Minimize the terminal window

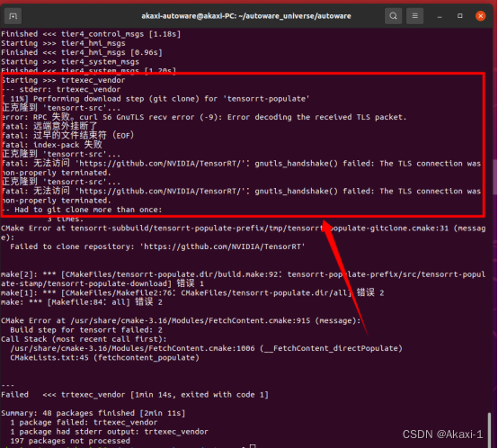(x=440, y=16)
